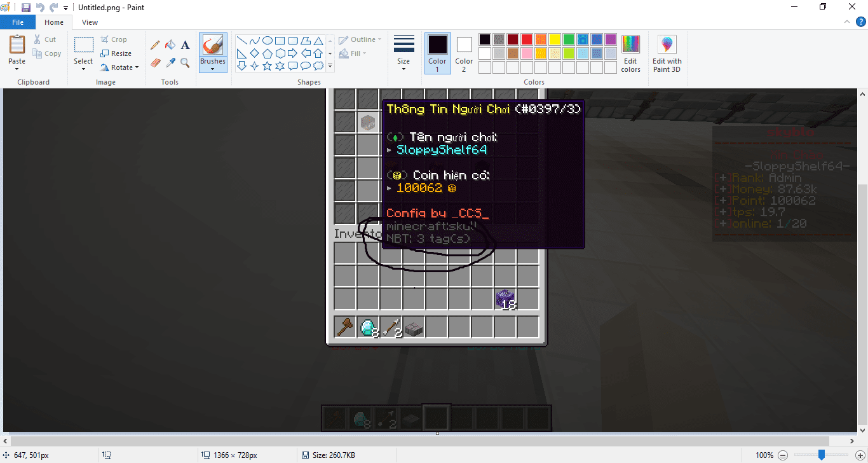Choose the purple color swatch
Viewport: 868px width, 463px height.
pyautogui.click(x=611, y=39)
